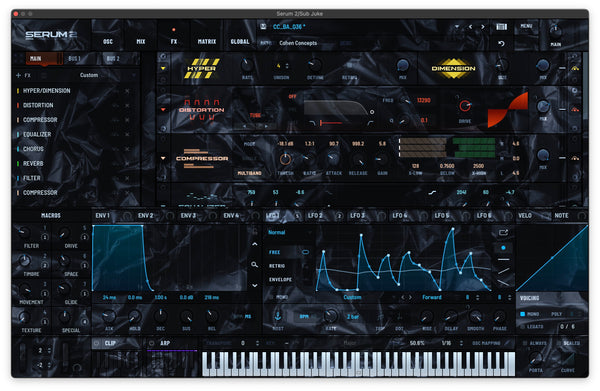Screen dimensions: 600x391
Task: Open the LFO Normal mode dropdown
Action: coord(290,233)
